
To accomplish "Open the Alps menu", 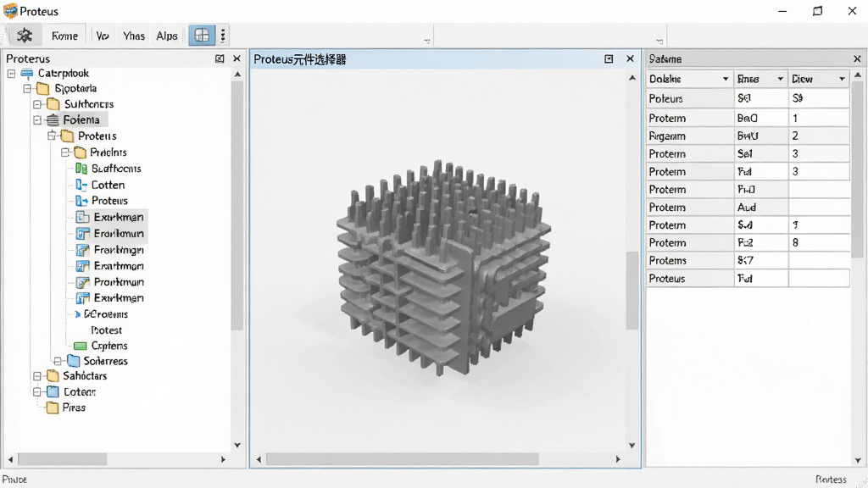I will pyautogui.click(x=167, y=36).
